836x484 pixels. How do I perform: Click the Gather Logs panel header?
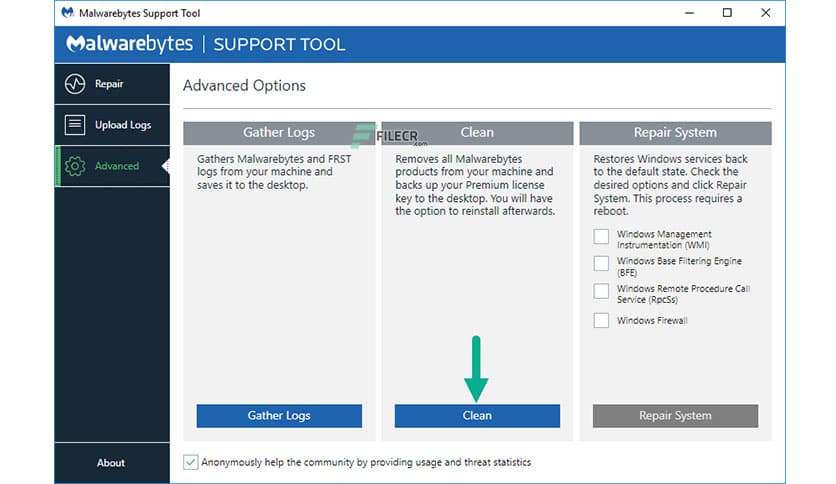coord(279,133)
